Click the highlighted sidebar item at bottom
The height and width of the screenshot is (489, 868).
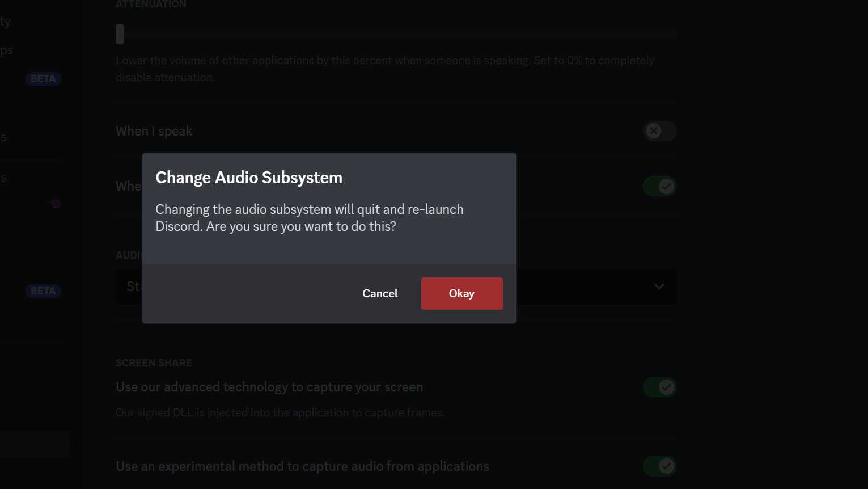pyautogui.click(x=35, y=445)
